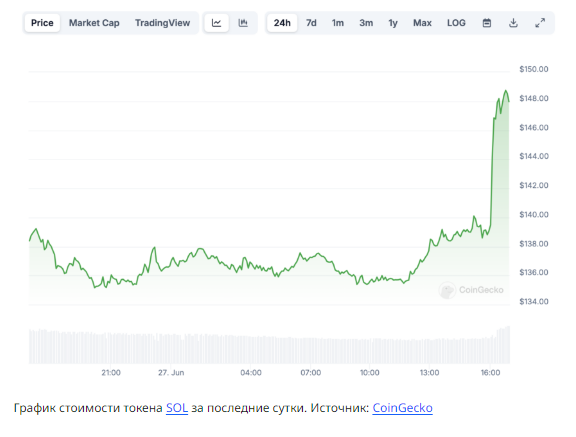This screenshot has height=437, width=576.
Task: Expand chart to fullscreen
Action: [x=540, y=23]
